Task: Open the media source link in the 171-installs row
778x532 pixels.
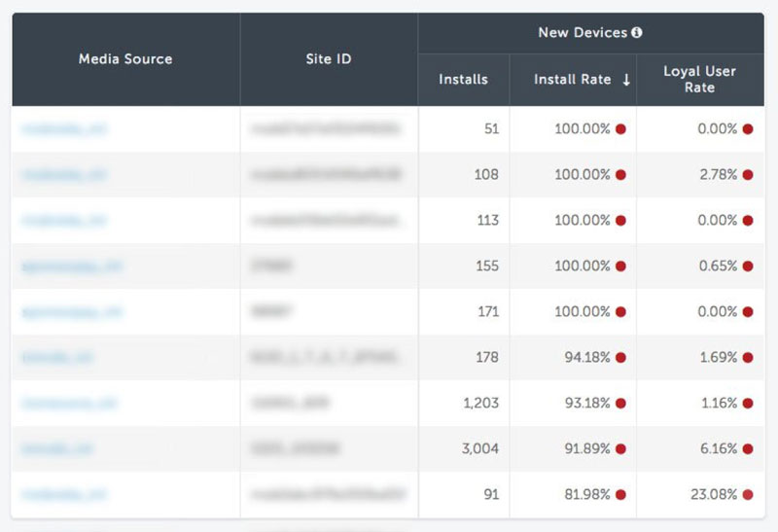Action: [71, 312]
